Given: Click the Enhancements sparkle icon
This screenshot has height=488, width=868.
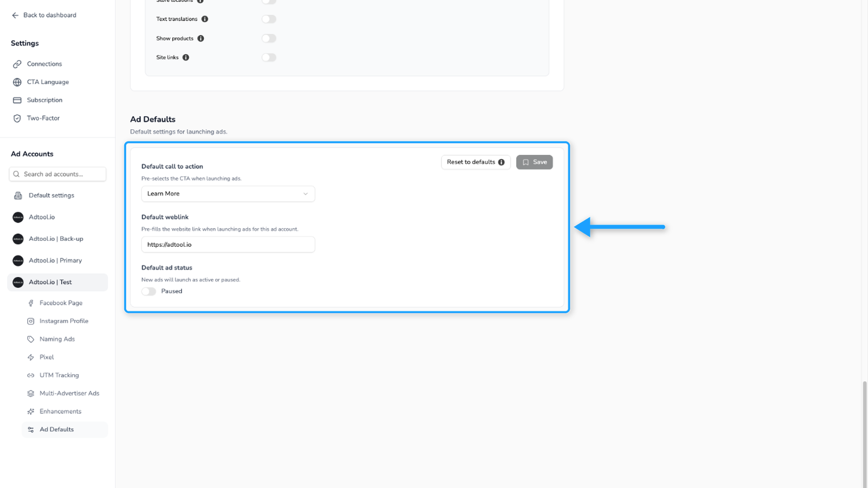Looking at the screenshot, I should (x=31, y=412).
